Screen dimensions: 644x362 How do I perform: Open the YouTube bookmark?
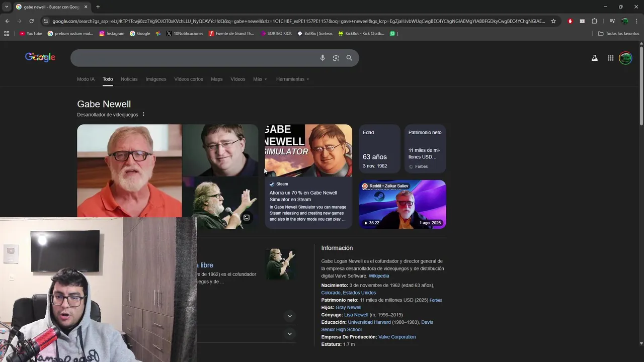(x=31, y=34)
